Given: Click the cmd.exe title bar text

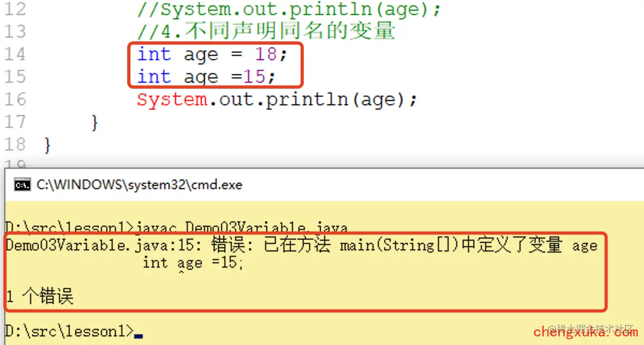Looking at the screenshot, I should (x=140, y=185).
